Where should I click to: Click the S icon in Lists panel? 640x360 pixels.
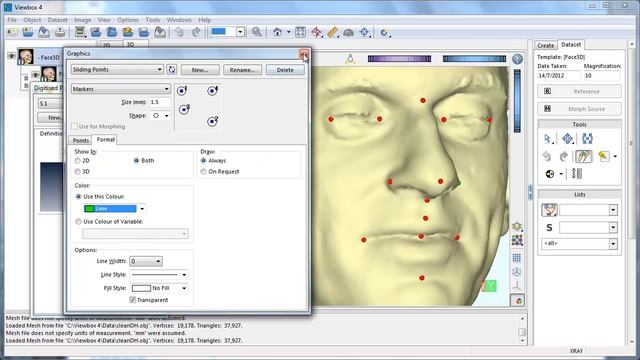pos(549,228)
